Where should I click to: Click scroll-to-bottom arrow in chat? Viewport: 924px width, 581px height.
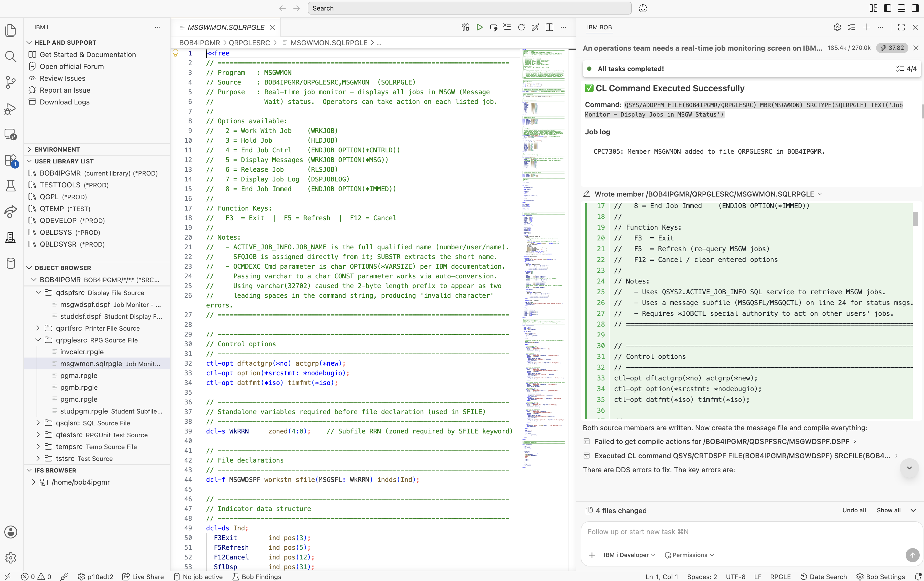tap(909, 468)
